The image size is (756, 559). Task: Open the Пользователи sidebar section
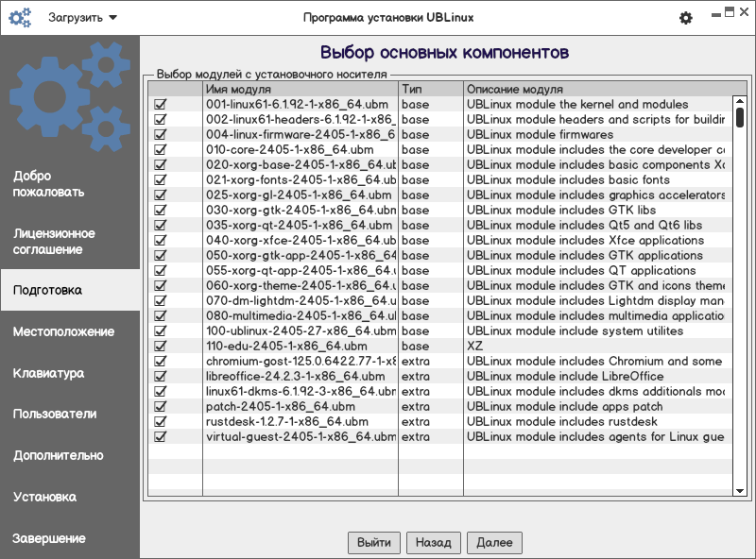coord(55,414)
